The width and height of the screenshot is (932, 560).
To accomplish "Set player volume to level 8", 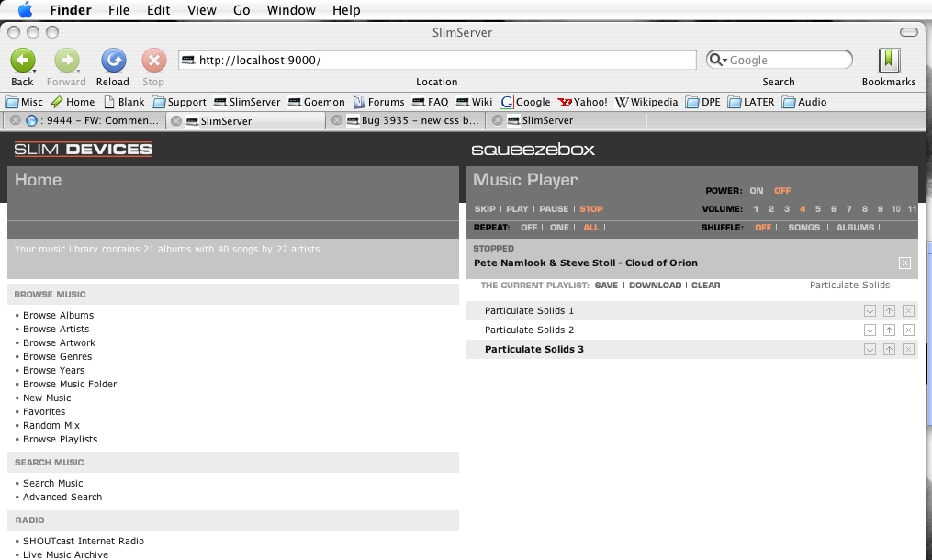I will coord(864,209).
